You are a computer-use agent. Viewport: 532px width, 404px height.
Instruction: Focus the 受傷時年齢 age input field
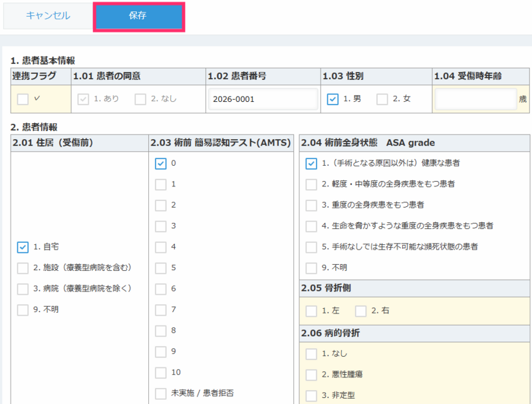point(475,99)
